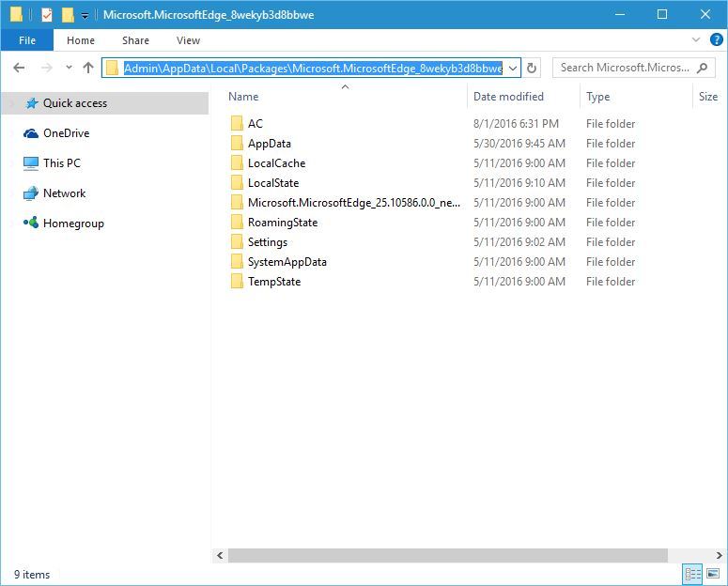Image resolution: width=728 pixels, height=586 pixels.
Task: Click the horizontal scrollbar thumb
Action: (447, 555)
